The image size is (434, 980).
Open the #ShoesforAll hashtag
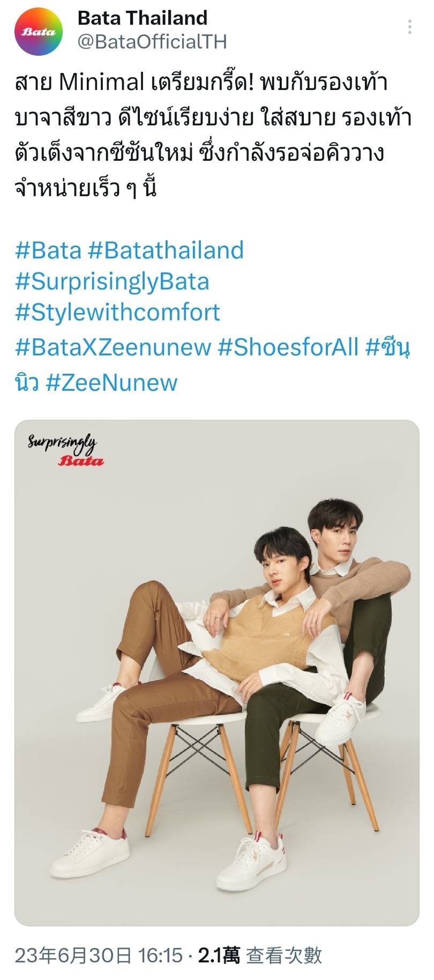coord(288,347)
